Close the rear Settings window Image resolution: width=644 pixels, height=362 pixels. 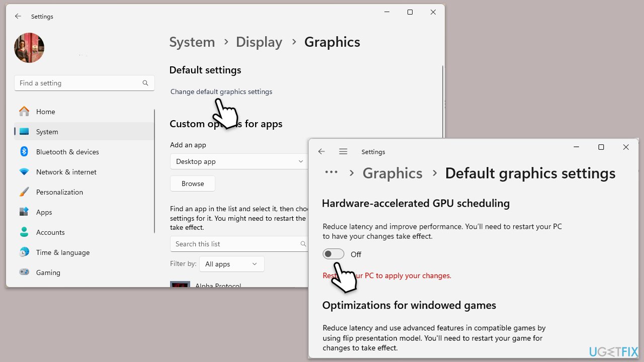(433, 12)
